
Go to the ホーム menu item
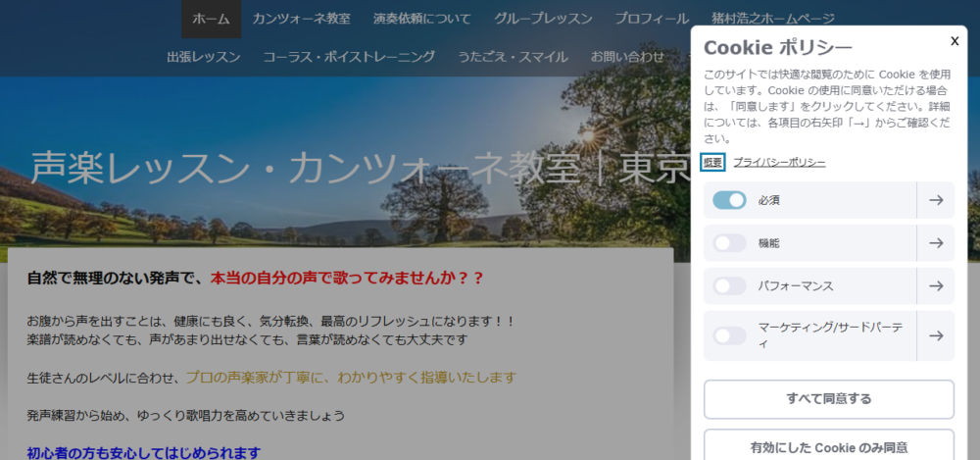[x=212, y=19]
